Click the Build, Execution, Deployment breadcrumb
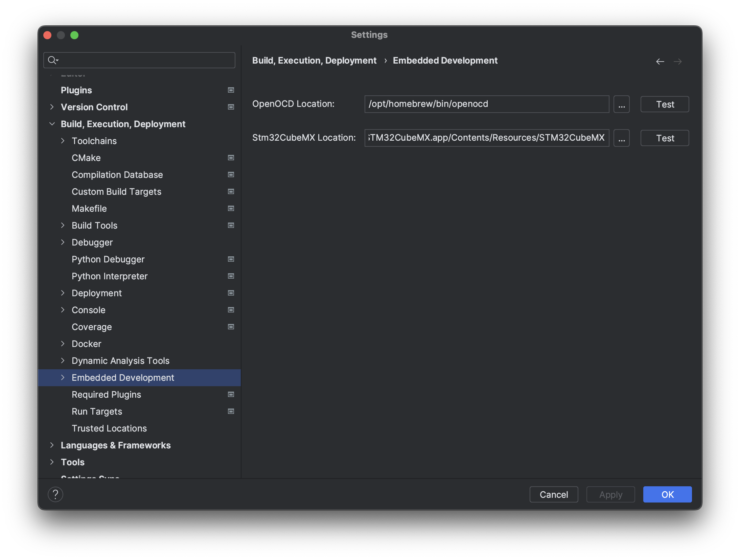740x560 pixels. tap(314, 60)
